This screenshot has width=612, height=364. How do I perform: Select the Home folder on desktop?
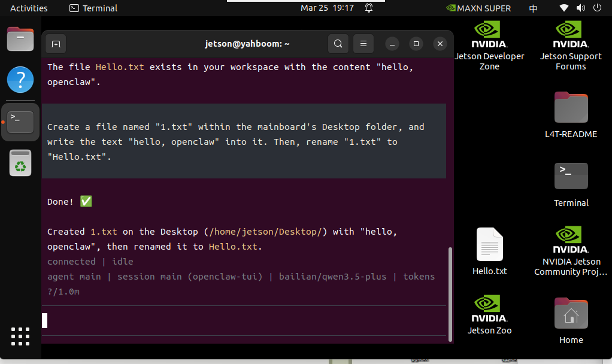[571, 321]
